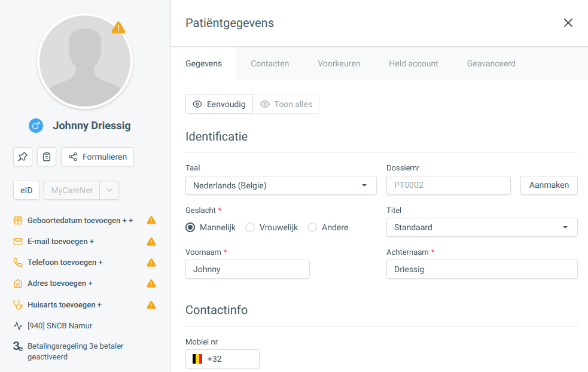The image size is (588, 372).
Task: Select the Andere gender option
Action: pos(312,227)
